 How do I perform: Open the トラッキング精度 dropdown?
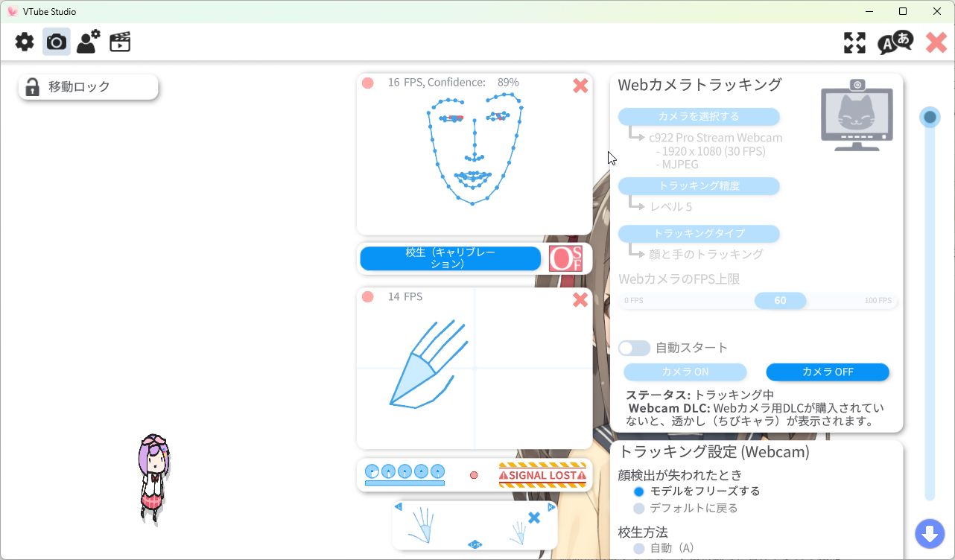[698, 186]
